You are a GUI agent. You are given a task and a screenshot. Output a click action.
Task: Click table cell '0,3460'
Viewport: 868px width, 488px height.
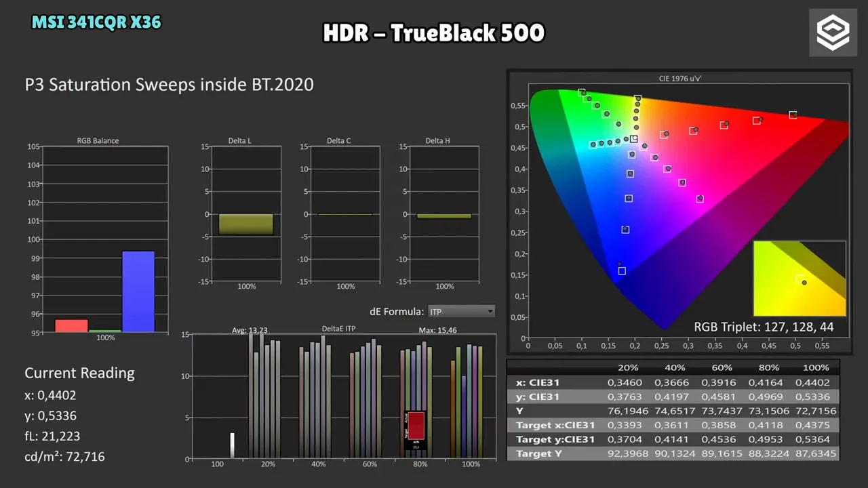tap(624, 382)
